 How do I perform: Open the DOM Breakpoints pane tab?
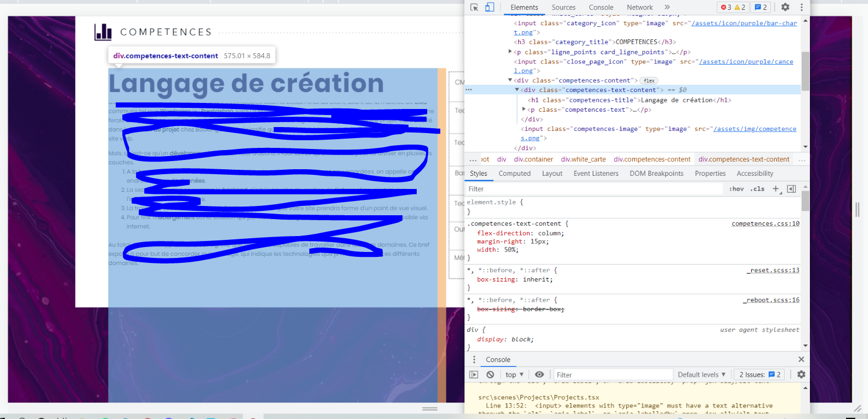pyautogui.click(x=656, y=174)
